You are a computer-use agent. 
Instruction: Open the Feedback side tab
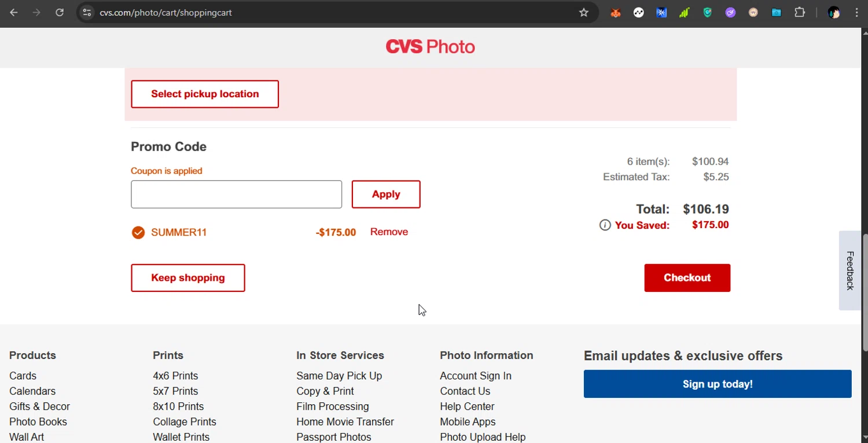point(850,270)
